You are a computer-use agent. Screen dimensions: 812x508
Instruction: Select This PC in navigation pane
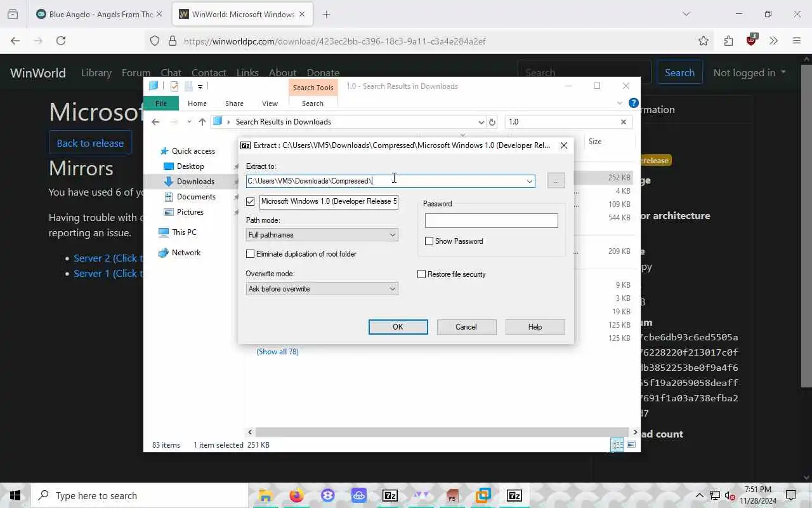coord(184,232)
